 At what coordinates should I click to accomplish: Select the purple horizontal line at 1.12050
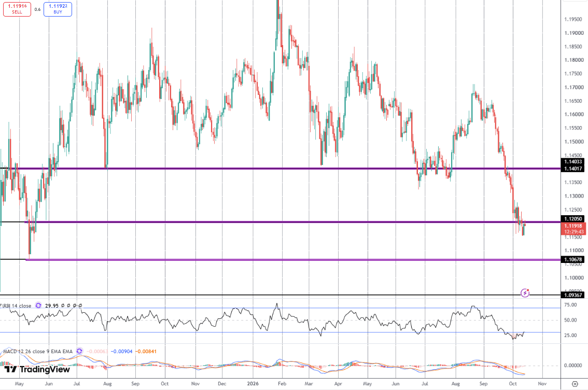click(292, 222)
